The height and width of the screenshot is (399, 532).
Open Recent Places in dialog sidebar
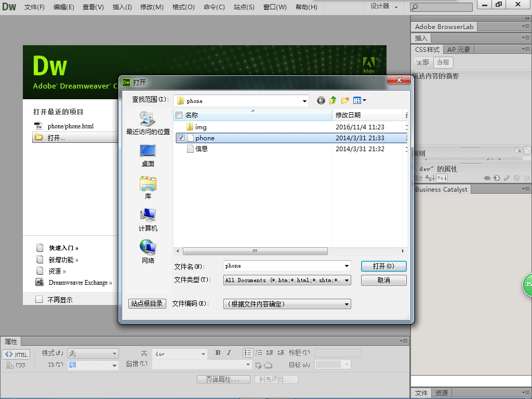click(148, 123)
